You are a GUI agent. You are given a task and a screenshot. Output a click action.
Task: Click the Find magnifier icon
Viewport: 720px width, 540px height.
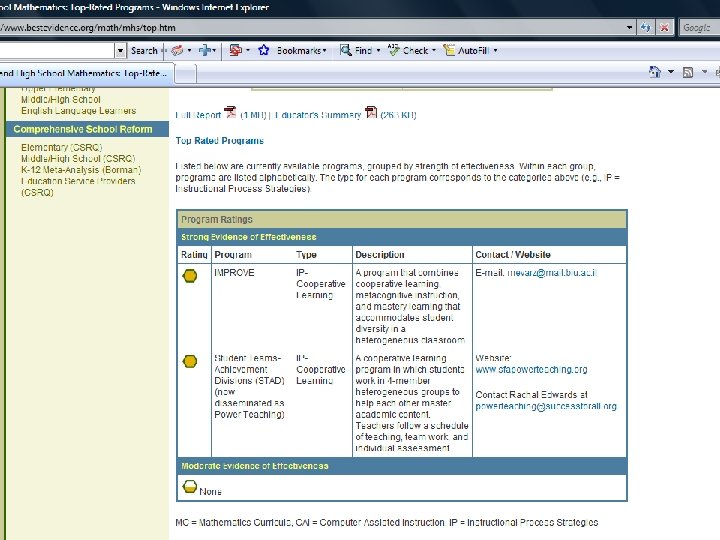click(x=345, y=50)
